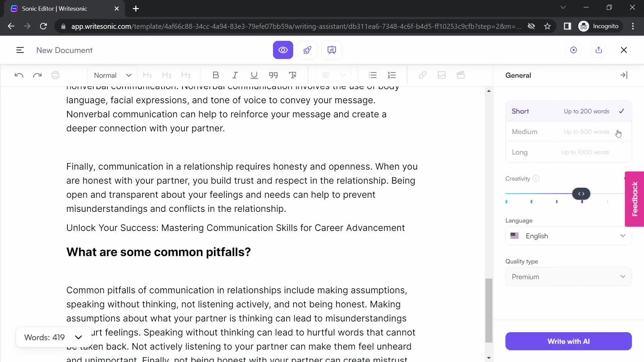This screenshot has width=644, height=362.
Task: Click the Creativity slider handle
Action: point(581,194)
